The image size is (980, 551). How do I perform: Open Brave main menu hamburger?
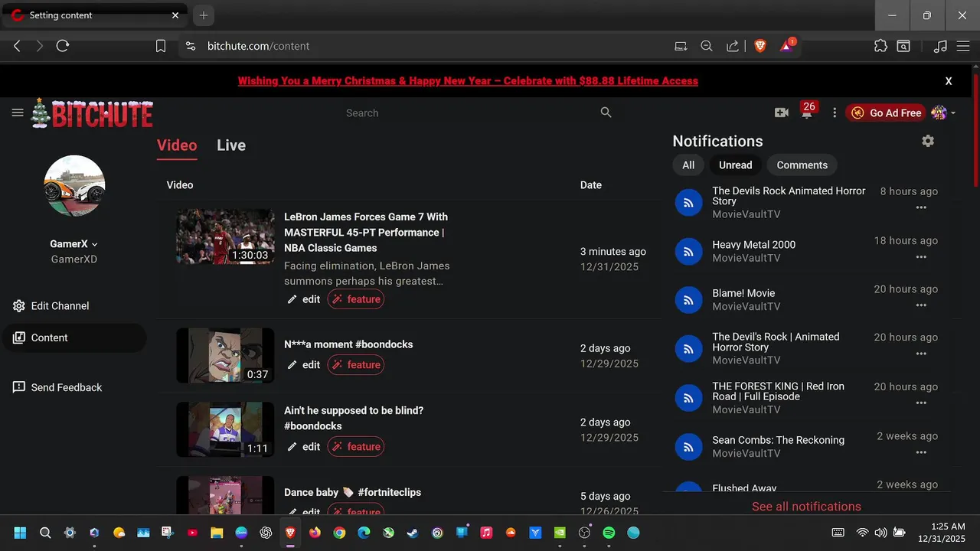click(963, 46)
